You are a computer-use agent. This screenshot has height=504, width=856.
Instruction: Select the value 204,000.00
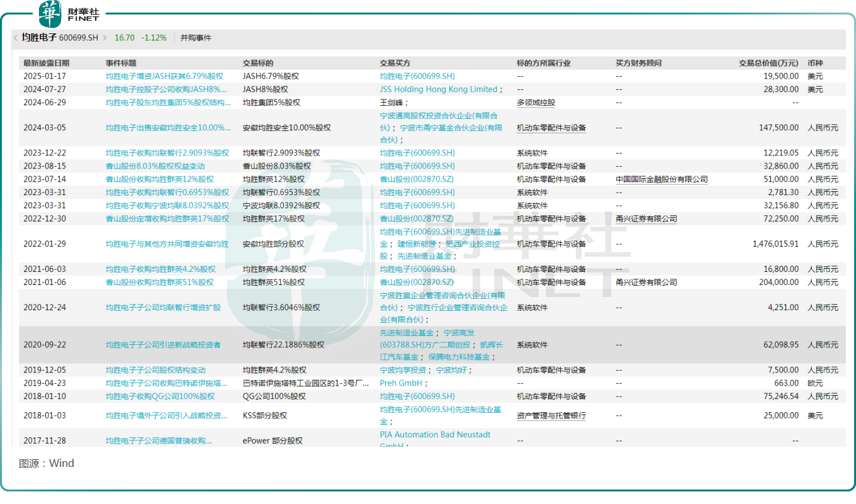tap(779, 283)
